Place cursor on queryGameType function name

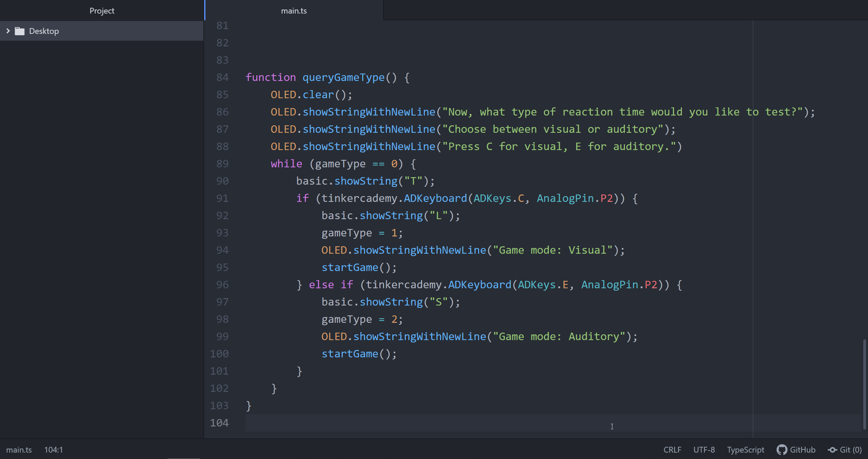[343, 77]
